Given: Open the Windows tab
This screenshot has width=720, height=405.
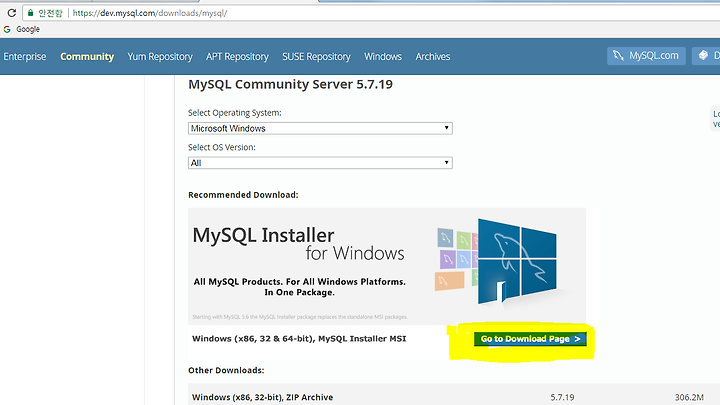Looking at the screenshot, I should [x=382, y=56].
